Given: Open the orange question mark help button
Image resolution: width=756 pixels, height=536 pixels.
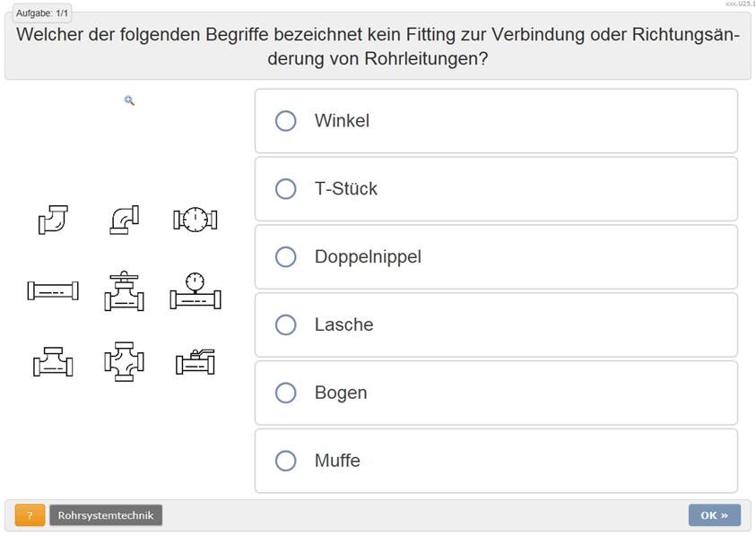Looking at the screenshot, I should pyautogui.click(x=30, y=515).
